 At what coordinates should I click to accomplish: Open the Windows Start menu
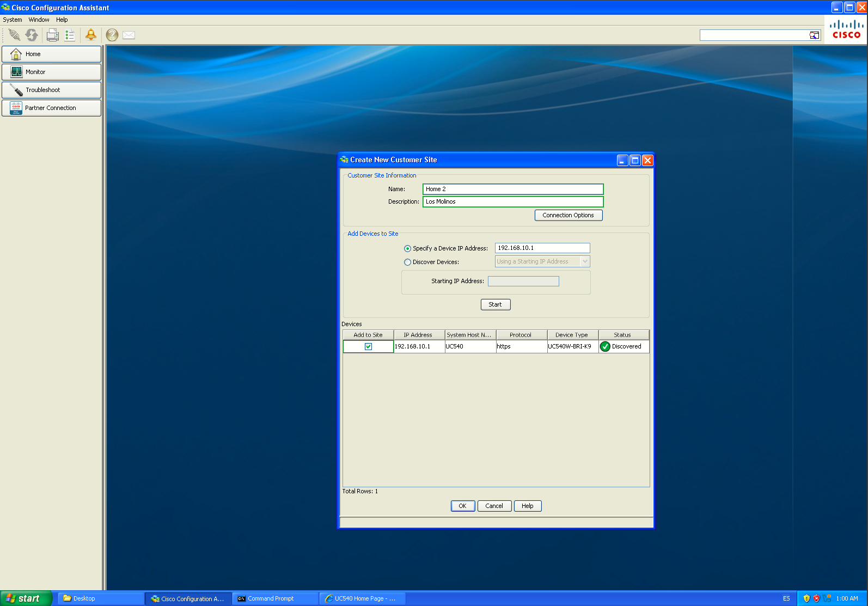[x=26, y=598]
